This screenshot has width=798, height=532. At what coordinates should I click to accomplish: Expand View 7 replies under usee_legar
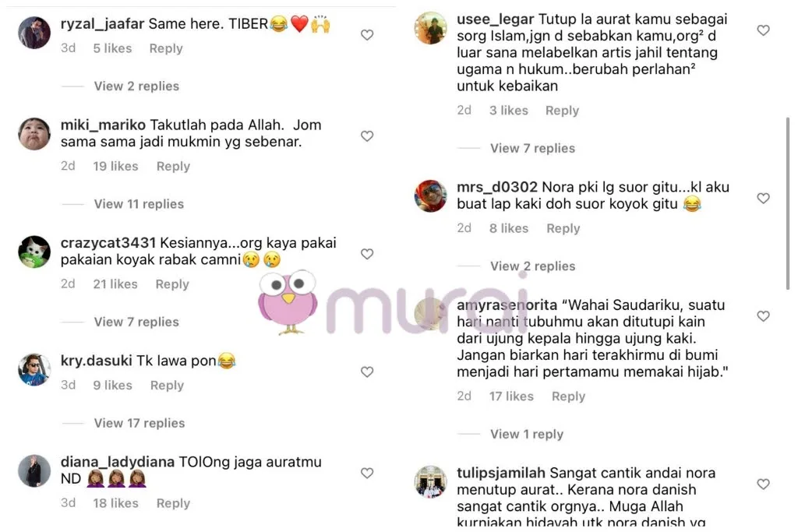click(x=532, y=148)
